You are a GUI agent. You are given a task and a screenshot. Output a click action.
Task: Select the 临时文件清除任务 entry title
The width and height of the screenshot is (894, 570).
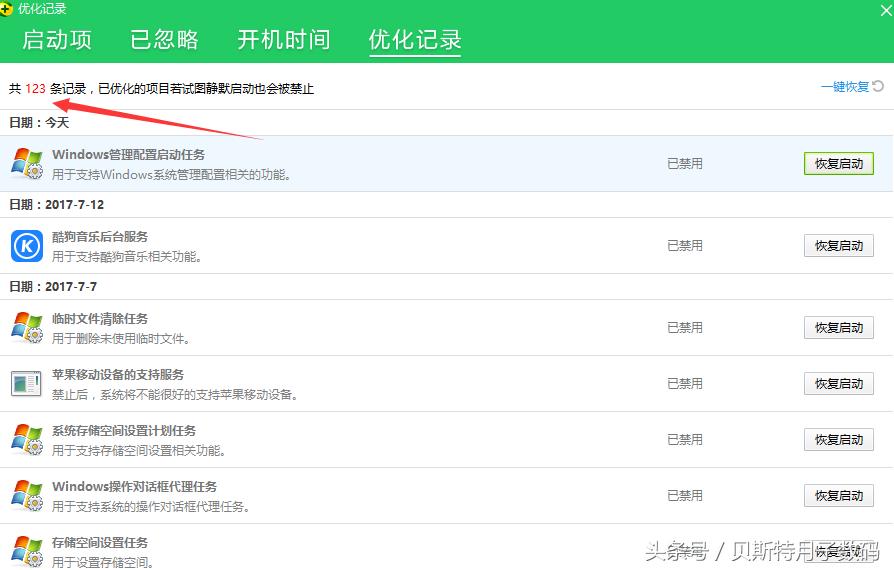click(100, 319)
